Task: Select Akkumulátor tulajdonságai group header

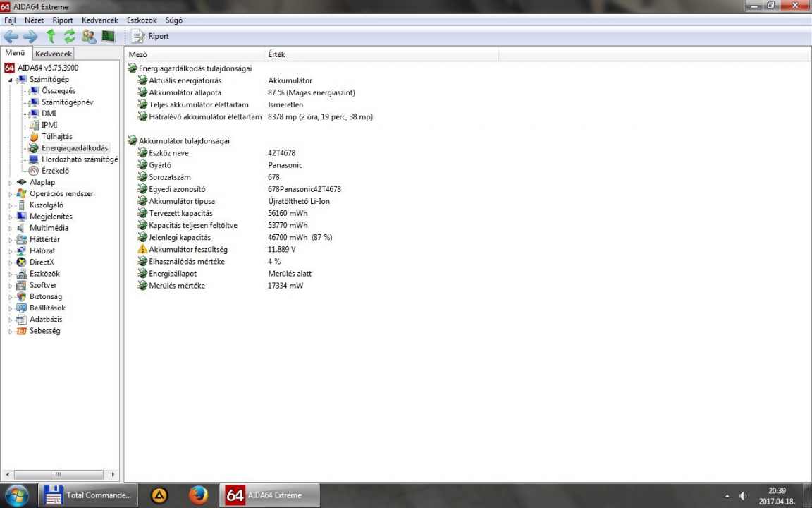Action: click(x=184, y=141)
